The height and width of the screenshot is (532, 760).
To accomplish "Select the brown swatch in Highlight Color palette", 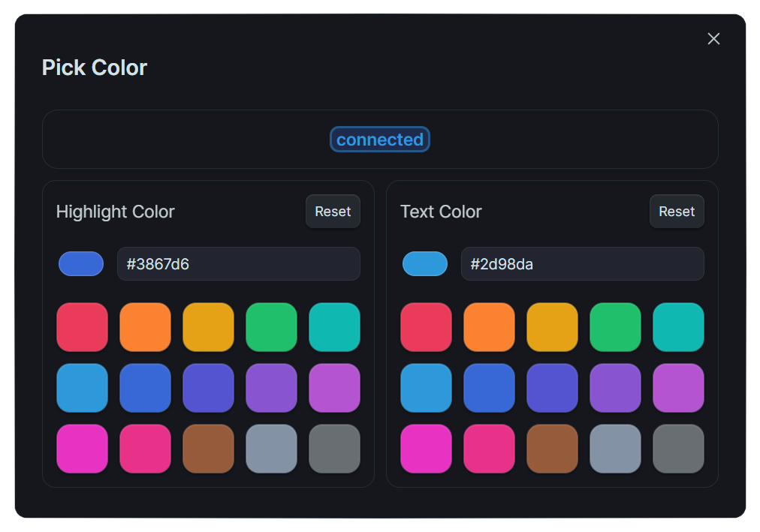I will click(208, 449).
